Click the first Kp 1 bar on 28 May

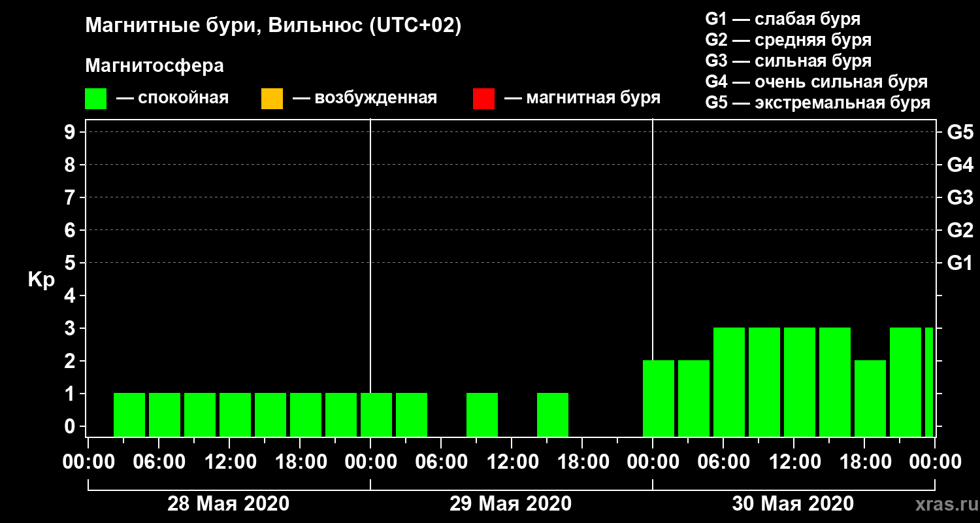tap(129, 414)
